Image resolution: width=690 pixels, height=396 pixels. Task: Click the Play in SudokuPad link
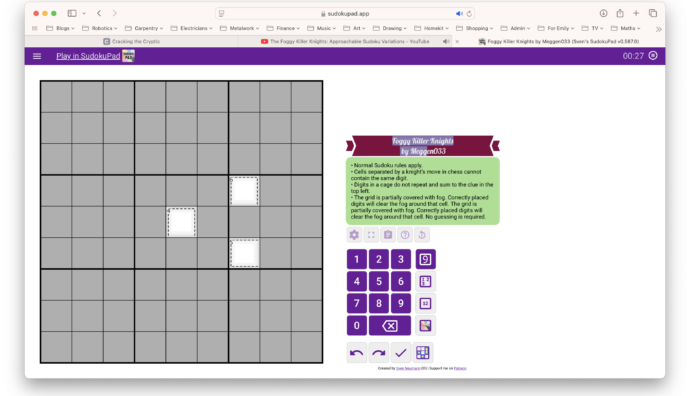[x=88, y=56]
